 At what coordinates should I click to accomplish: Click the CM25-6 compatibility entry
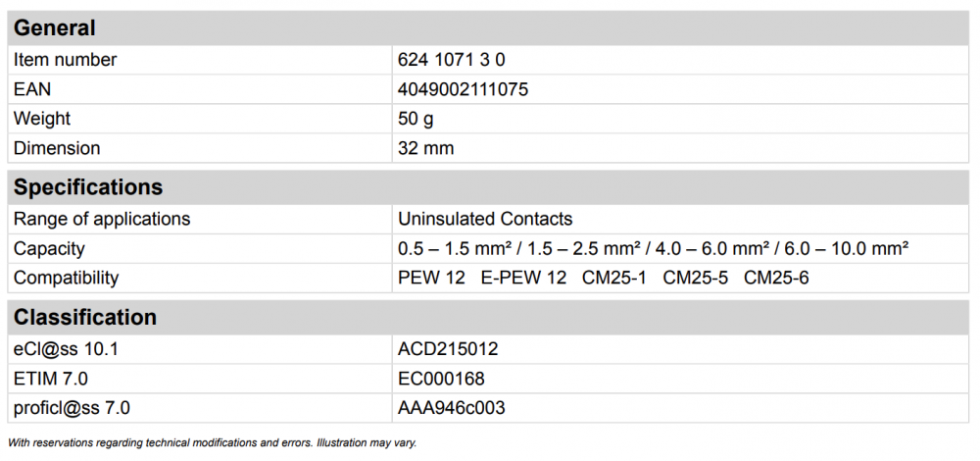[x=776, y=278]
